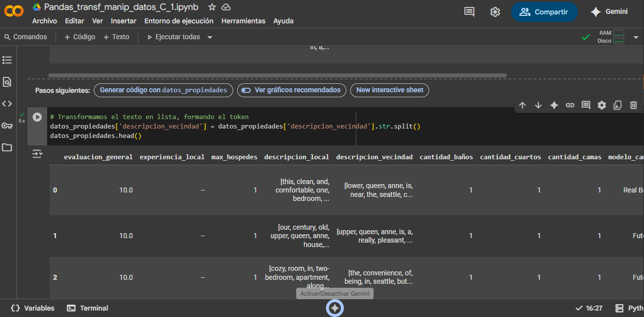Open the Gemini panel
The image size is (644, 317).
609,12
